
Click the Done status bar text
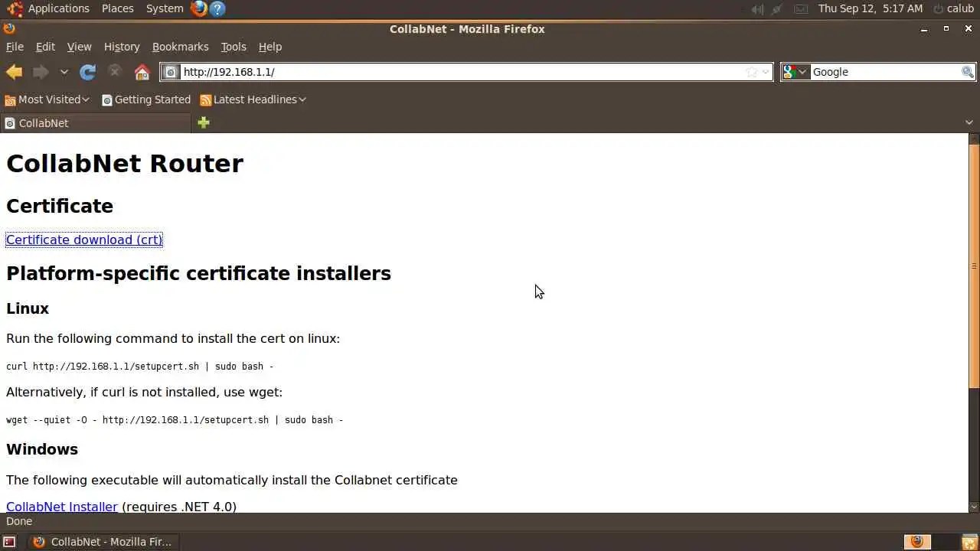19,522
